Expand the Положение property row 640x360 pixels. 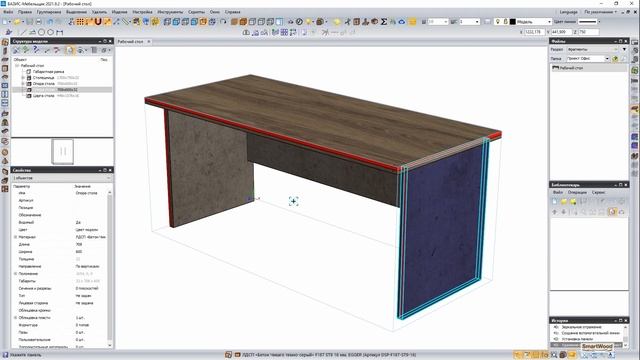(16, 273)
